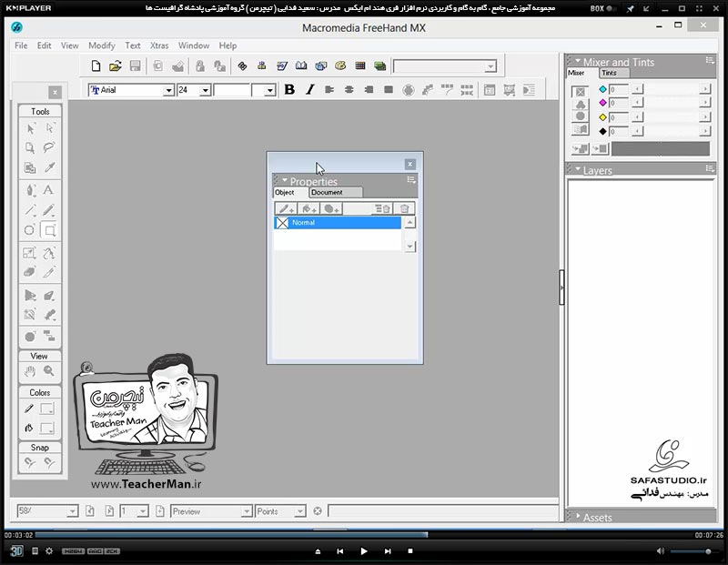This screenshot has width=728, height=565.
Task: Click the Lock icon in main toolbar
Action: click(200, 66)
